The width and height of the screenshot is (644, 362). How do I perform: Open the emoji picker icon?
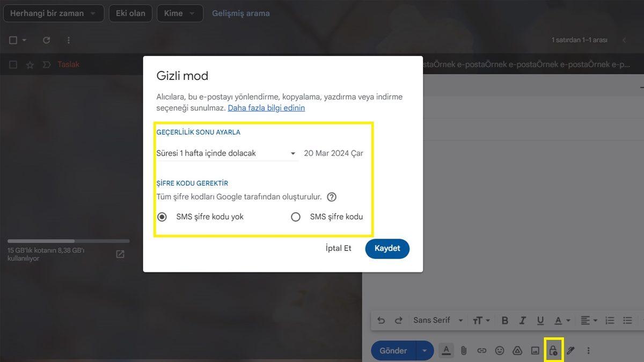click(x=500, y=350)
